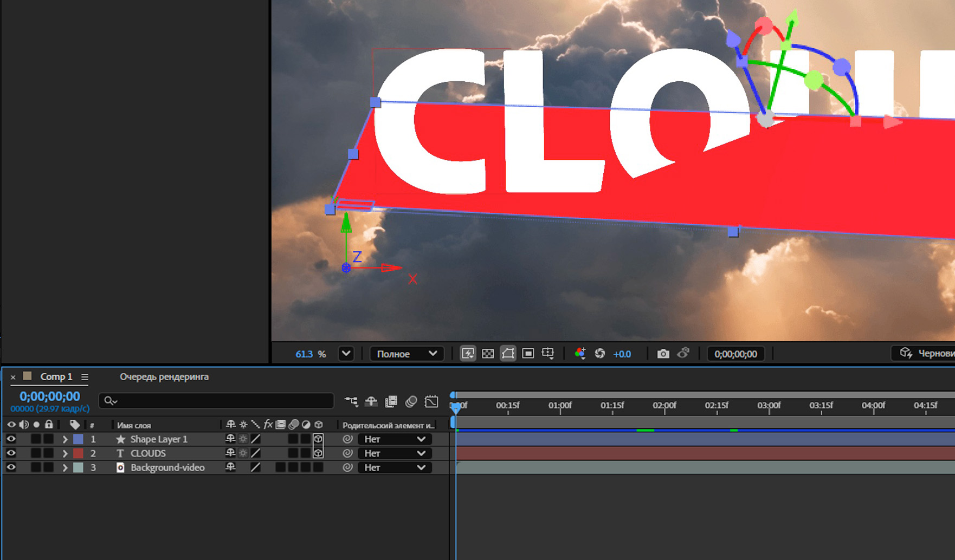Click parent pick whip for Background-video
The image size is (955, 560).
click(347, 467)
